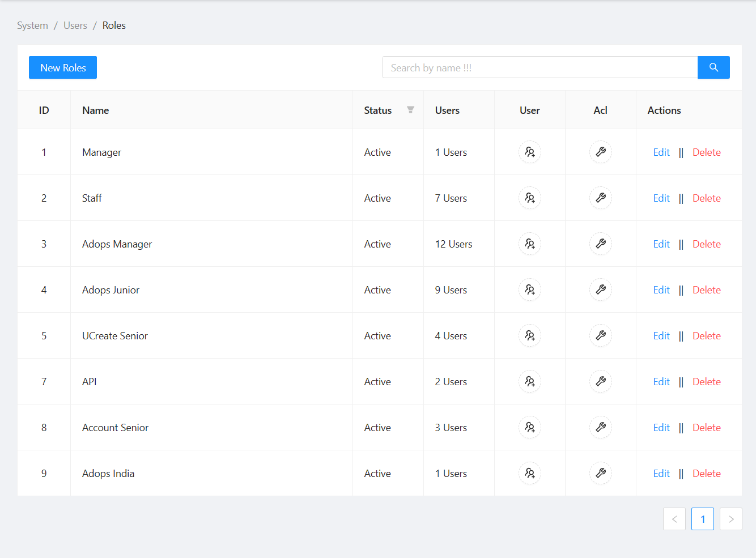Click the ID column header
This screenshot has height=558, width=756.
tap(44, 110)
